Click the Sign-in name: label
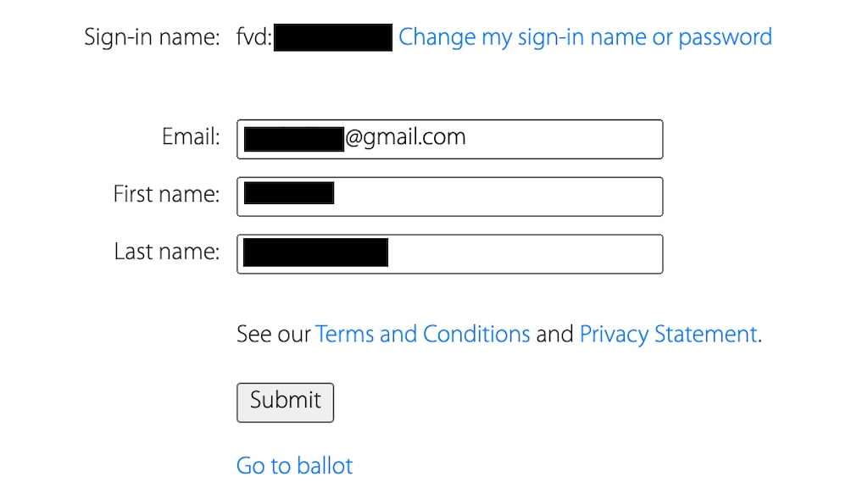The image size is (868, 488). click(152, 37)
